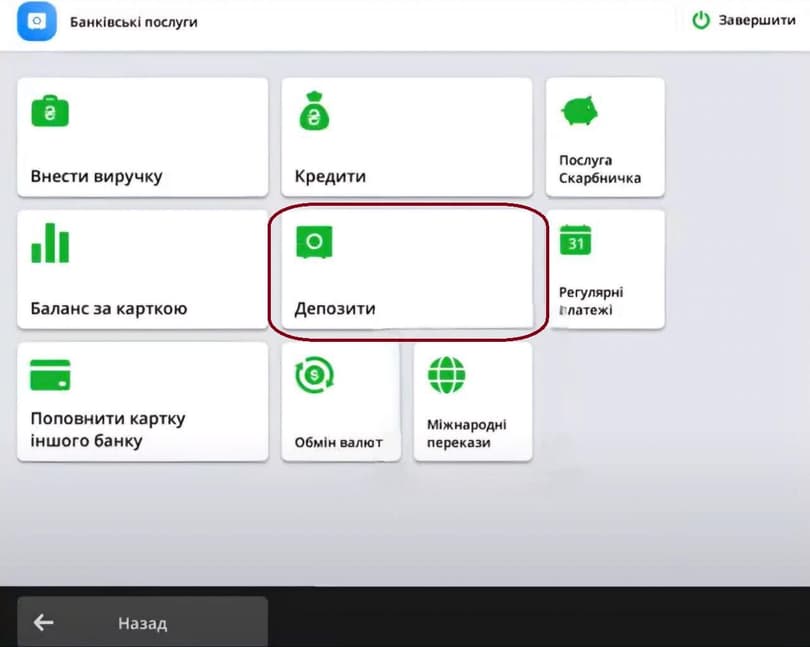Open Обмін валют
The width and height of the screenshot is (810, 647).
pos(341,402)
